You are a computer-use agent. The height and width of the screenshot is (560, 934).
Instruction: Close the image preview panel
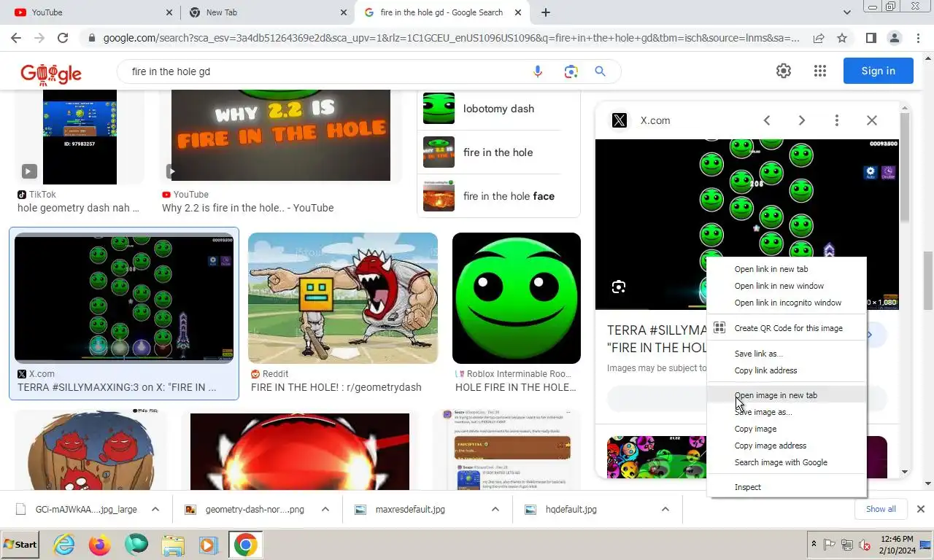872,120
